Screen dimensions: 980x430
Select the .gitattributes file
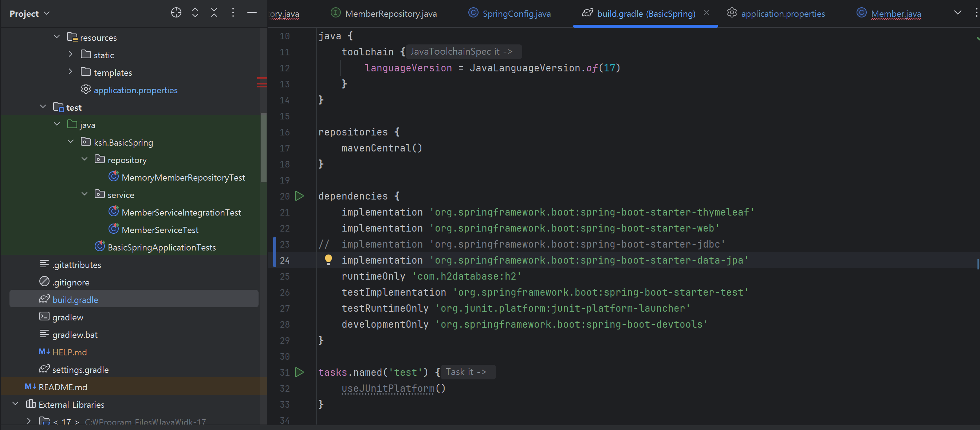coord(76,265)
